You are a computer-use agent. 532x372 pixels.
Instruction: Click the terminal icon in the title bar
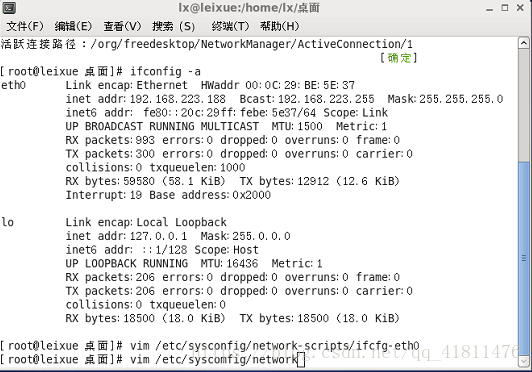pyautogui.click(x=9, y=8)
